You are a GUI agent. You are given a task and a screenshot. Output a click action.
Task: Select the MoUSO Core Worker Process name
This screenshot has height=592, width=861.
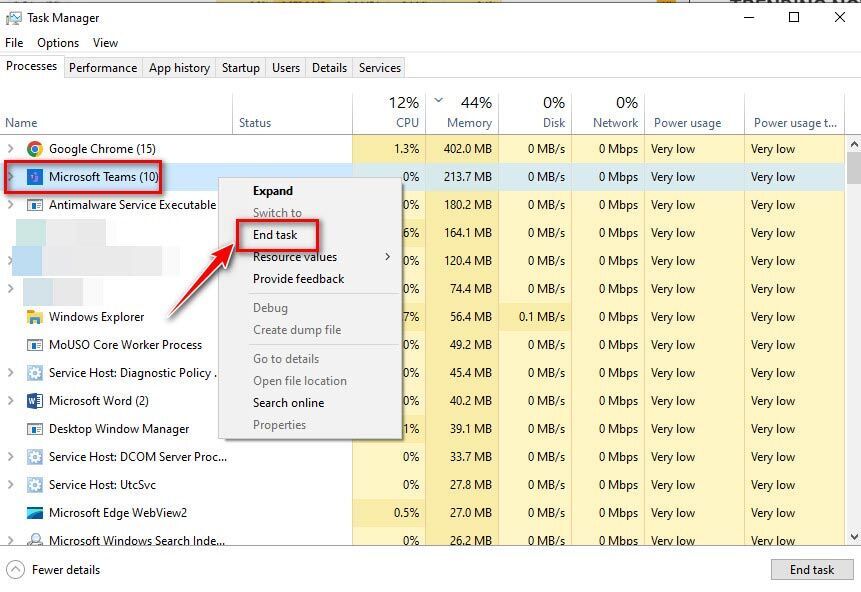tap(126, 345)
